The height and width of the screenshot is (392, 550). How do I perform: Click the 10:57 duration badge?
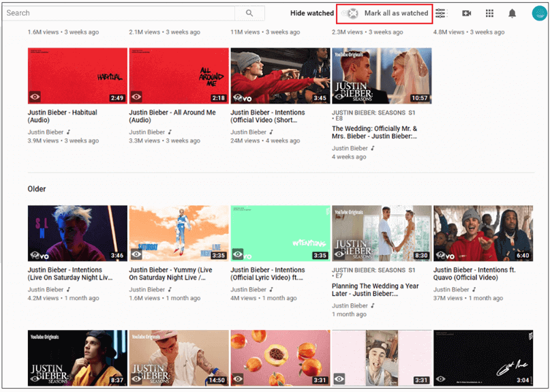[x=420, y=98]
